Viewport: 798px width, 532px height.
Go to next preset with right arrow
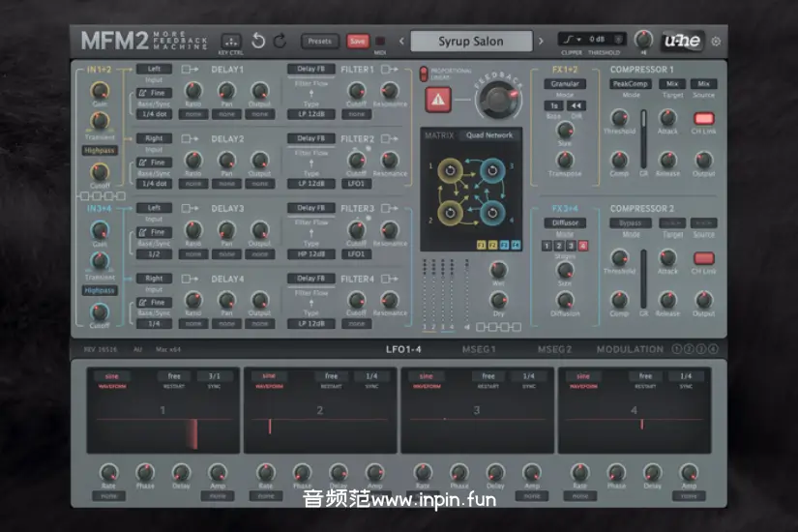tap(542, 41)
